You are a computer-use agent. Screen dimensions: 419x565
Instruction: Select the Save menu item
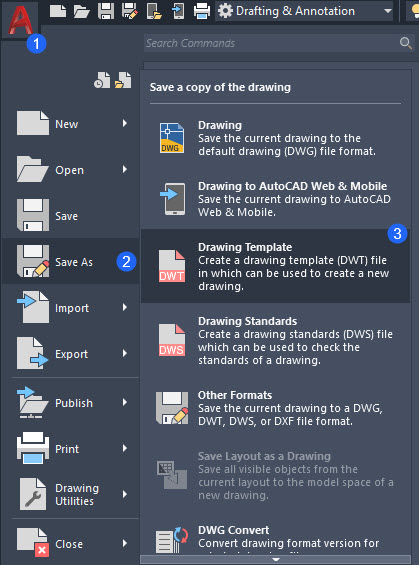(x=70, y=215)
